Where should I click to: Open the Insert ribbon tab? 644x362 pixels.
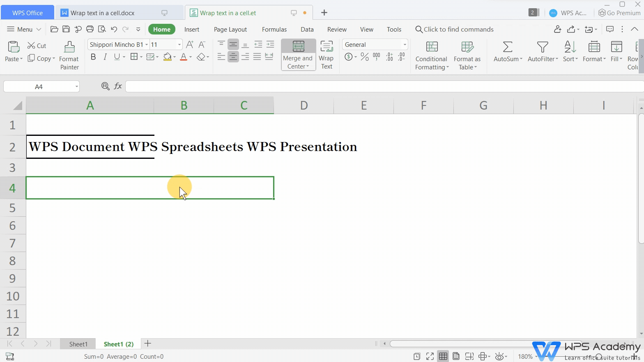coord(192,29)
